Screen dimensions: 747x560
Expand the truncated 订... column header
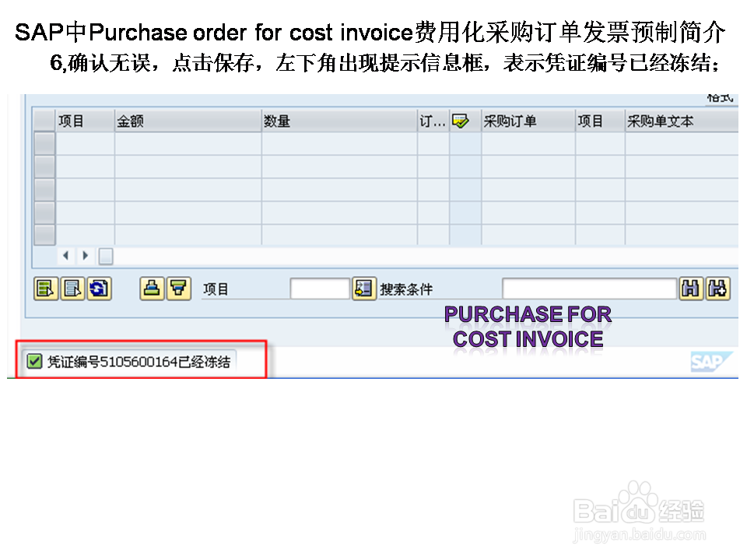[x=430, y=121]
